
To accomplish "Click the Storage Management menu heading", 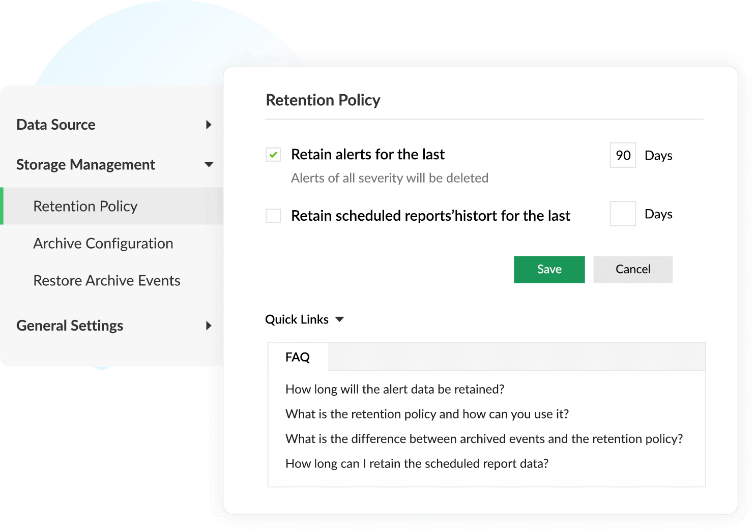I will pyautogui.click(x=85, y=164).
